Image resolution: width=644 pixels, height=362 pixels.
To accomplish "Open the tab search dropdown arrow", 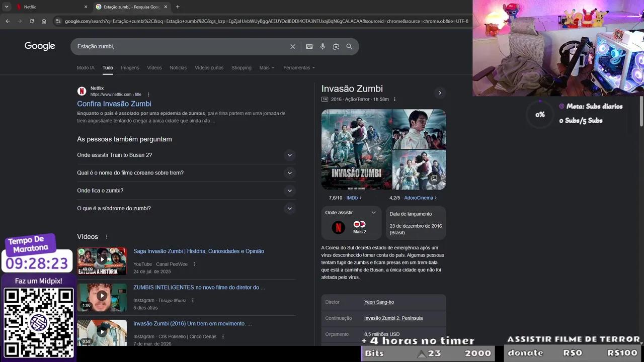I will tap(7, 7).
